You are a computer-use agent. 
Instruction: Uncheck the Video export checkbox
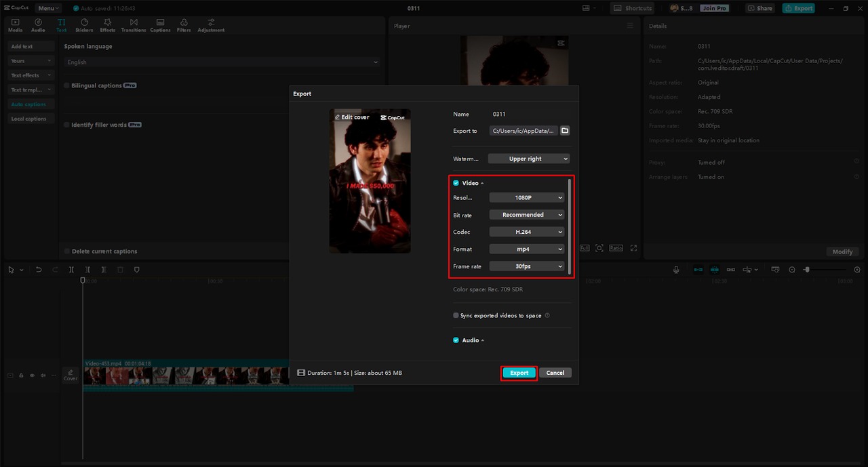(456, 183)
